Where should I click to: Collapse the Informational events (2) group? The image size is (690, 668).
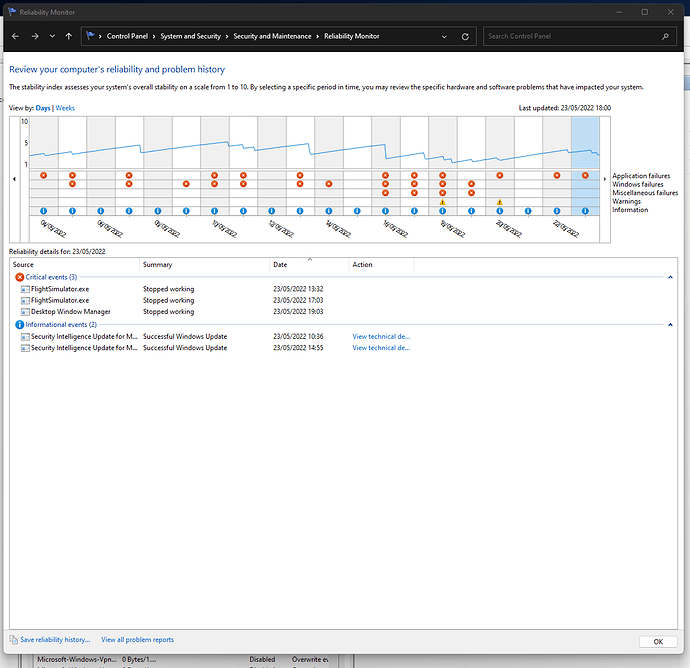[668, 325]
